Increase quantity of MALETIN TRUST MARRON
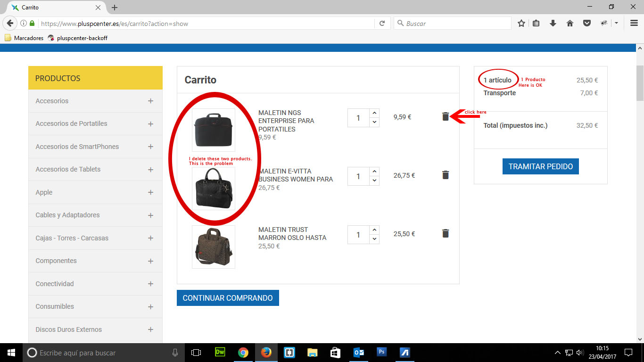 pos(375,230)
